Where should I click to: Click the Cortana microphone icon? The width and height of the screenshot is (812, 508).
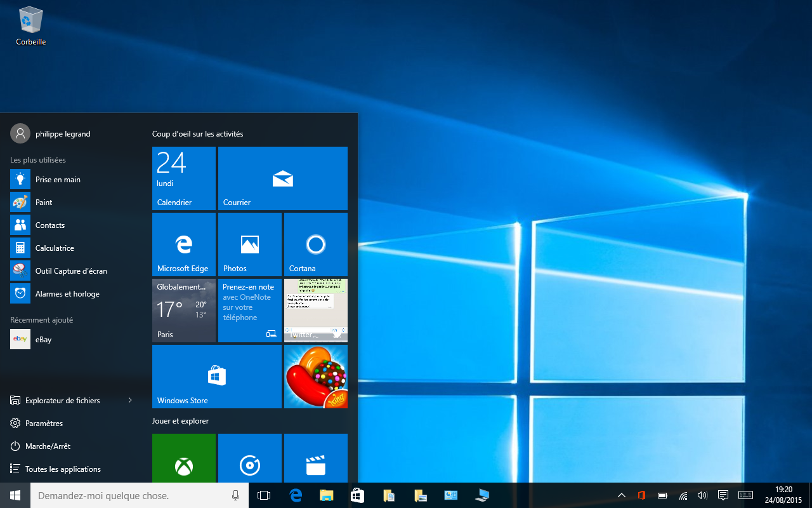[x=236, y=495]
